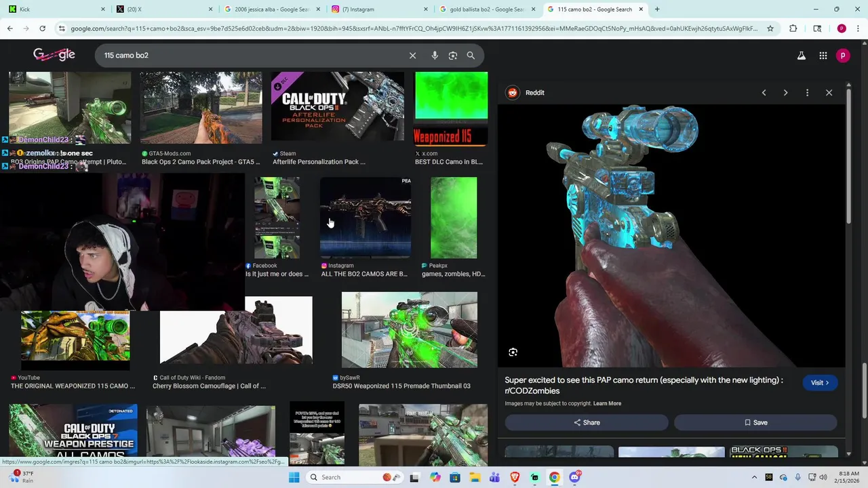This screenshot has height=488, width=868.
Task: Open Discord from the taskbar
Action: point(574,477)
